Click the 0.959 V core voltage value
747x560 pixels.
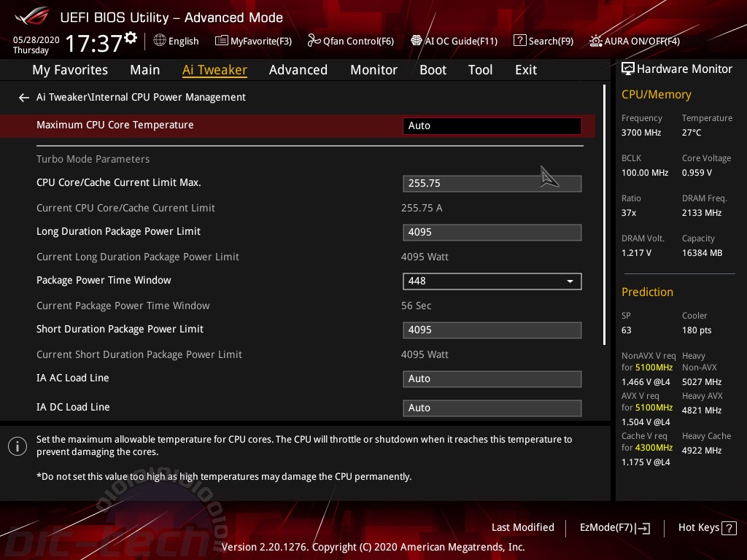pyautogui.click(x=697, y=173)
